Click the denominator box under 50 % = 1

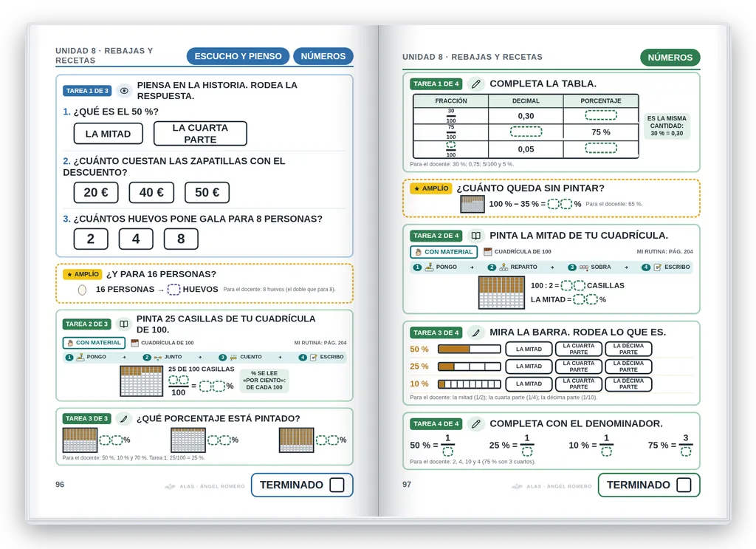(448, 451)
